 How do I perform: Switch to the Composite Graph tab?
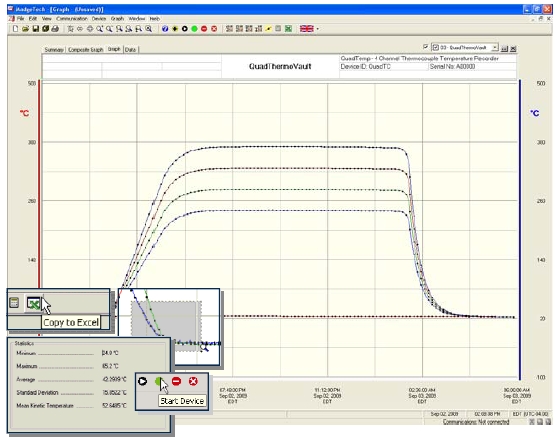point(86,50)
